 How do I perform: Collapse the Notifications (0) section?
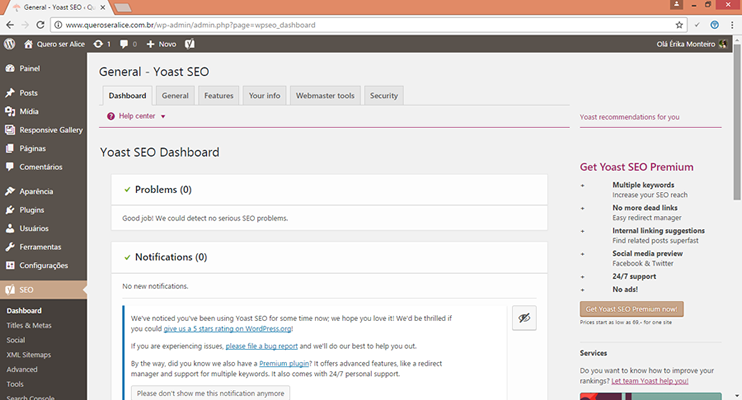coord(329,257)
